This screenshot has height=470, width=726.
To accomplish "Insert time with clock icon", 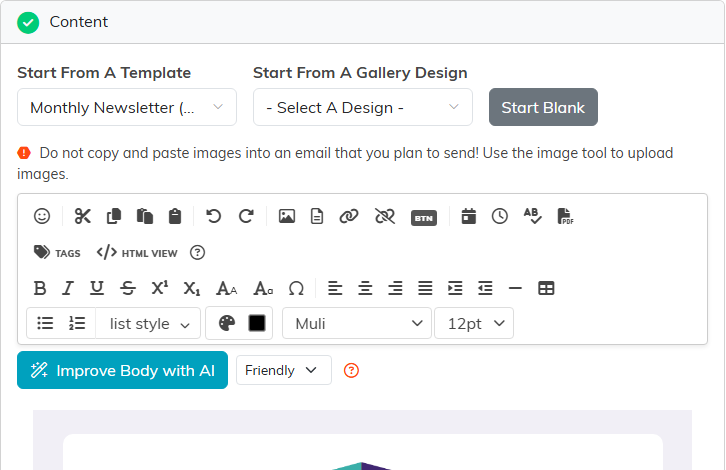I will [500, 216].
